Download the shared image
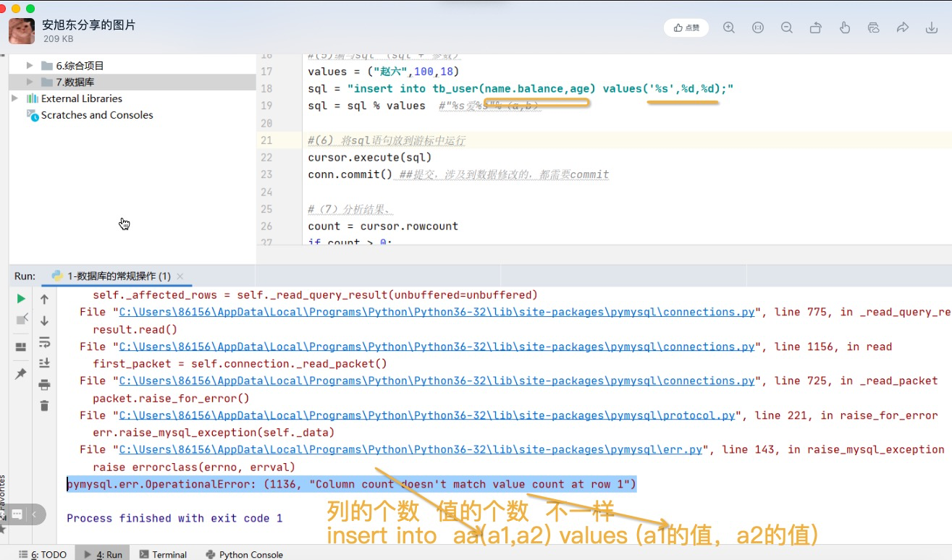The height and width of the screenshot is (560, 952). [x=932, y=28]
